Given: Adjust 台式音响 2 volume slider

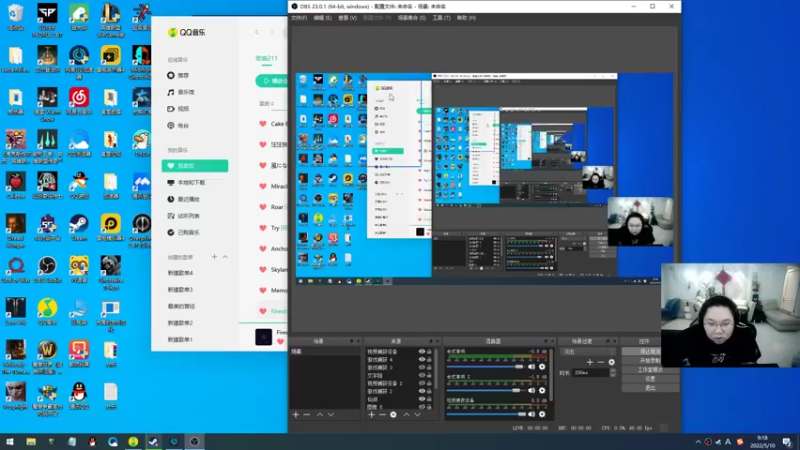Looking at the screenshot, I should (486, 391).
